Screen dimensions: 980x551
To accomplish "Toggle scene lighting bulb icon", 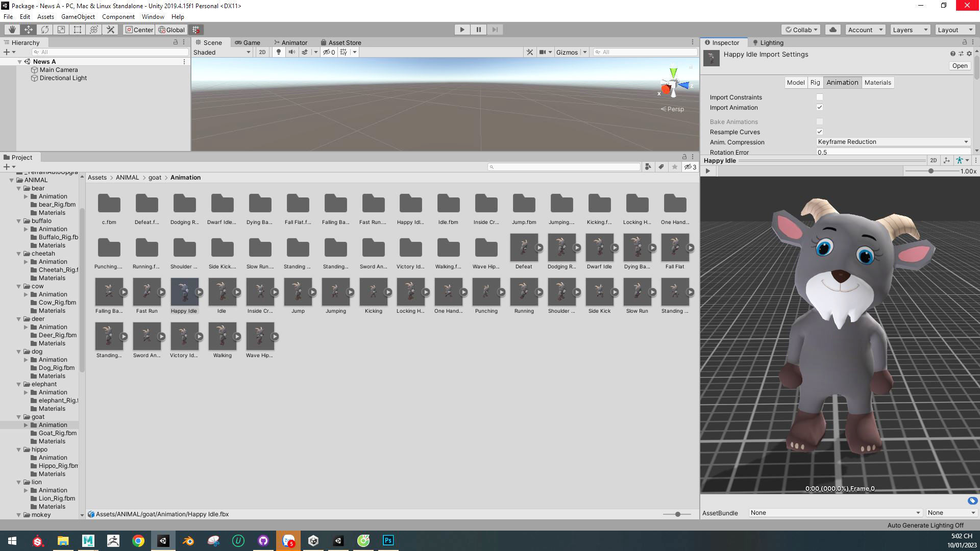I will point(278,52).
